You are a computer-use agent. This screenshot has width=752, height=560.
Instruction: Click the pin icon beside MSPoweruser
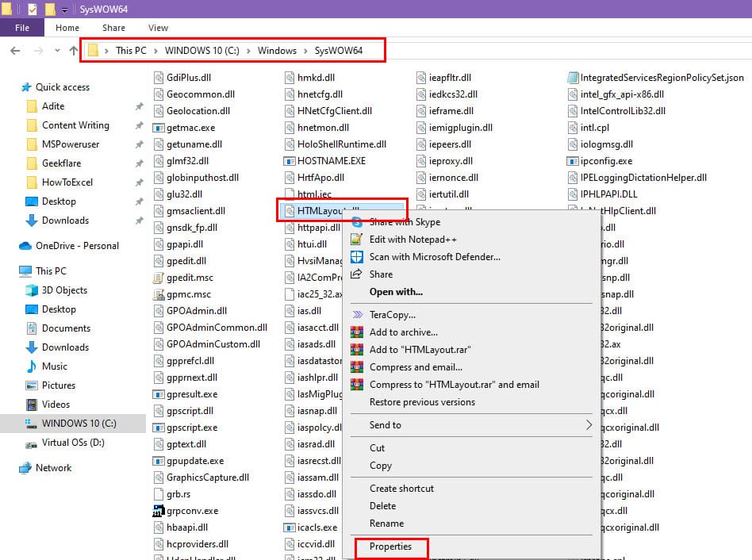point(139,144)
